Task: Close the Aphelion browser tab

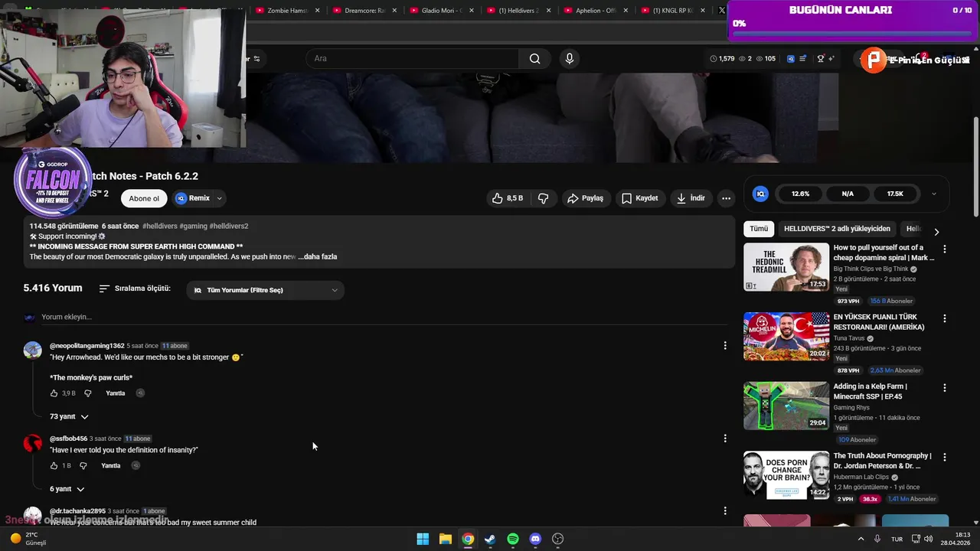Action: coord(625,11)
